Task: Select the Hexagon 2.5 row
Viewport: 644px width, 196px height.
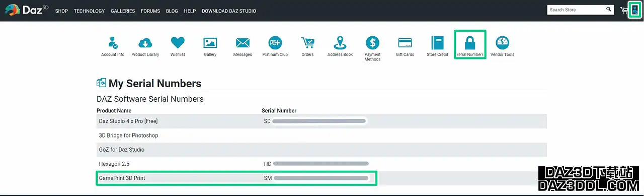Action: (321, 164)
